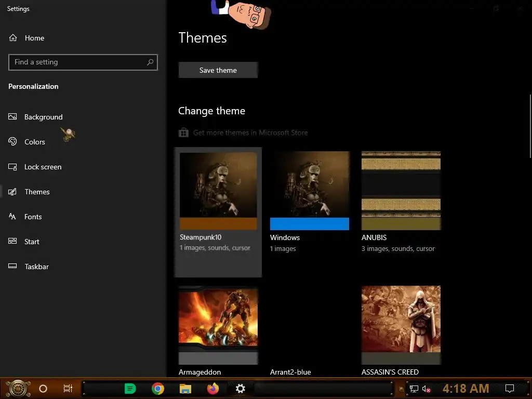This screenshot has height=399, width=532.
Task: Click the Themes page heading
Action: pos(203,37)
